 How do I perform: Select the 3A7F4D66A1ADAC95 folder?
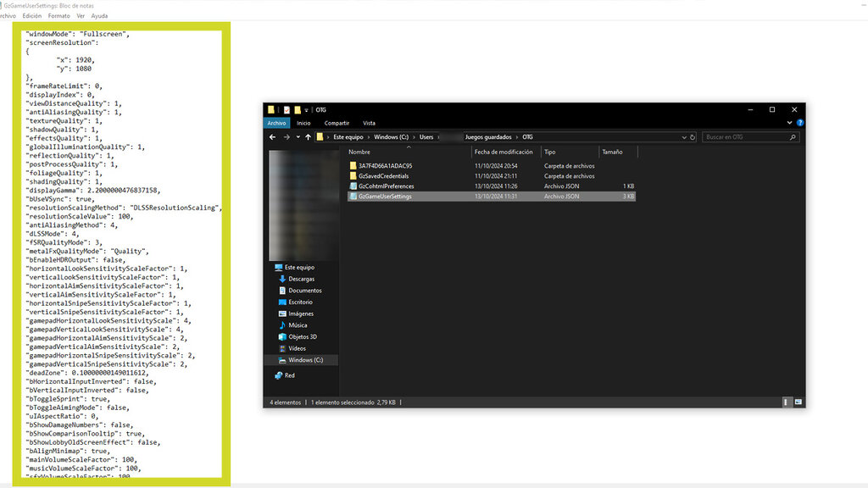pyautogui.click(x=385, y=166)
